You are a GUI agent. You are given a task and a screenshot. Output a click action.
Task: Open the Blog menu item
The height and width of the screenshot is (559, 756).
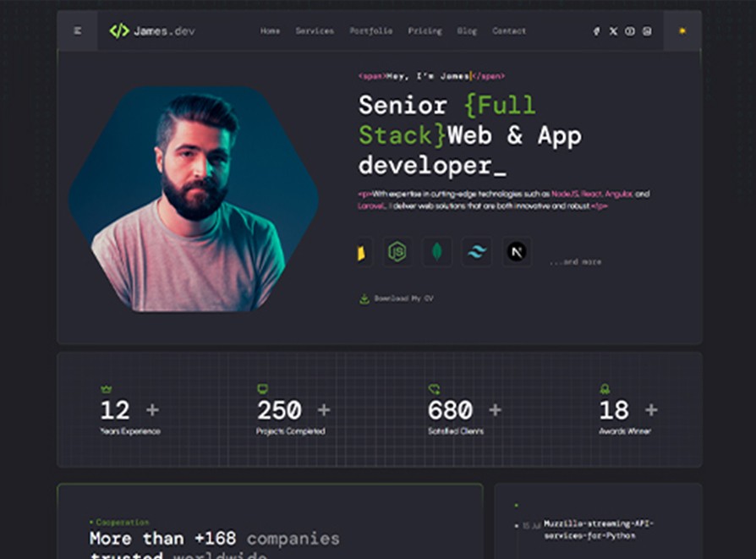coord(467,31)
